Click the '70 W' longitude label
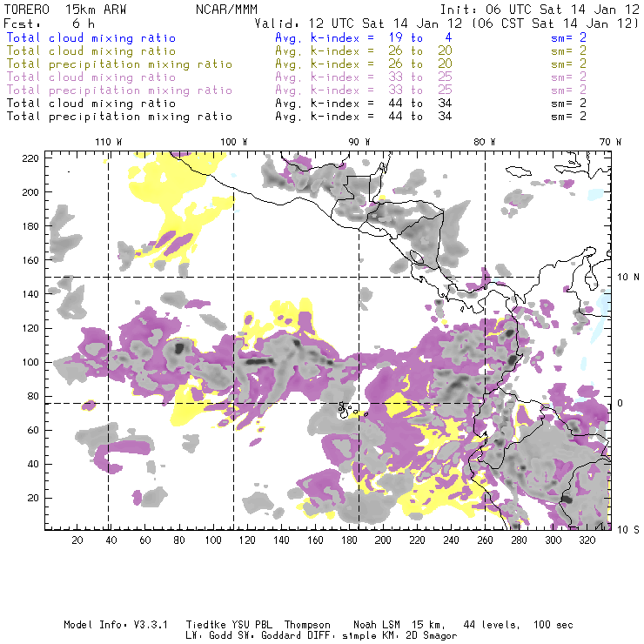Viewport: 644px width, 644px height. pyautogui.click(x=610, y=142)
